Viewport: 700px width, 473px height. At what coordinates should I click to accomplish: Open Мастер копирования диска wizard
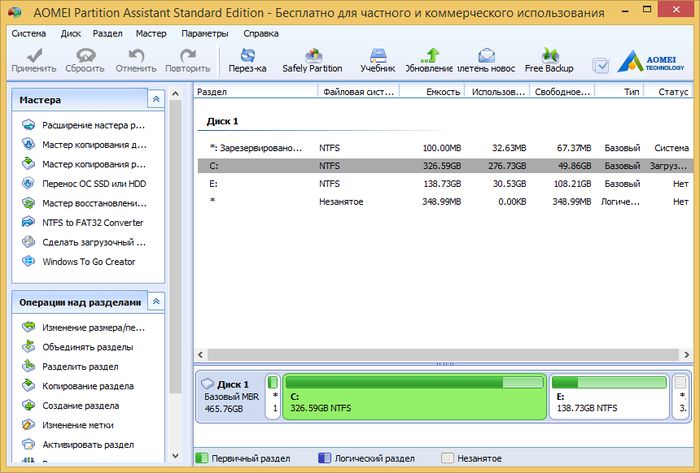click(84, 145)
